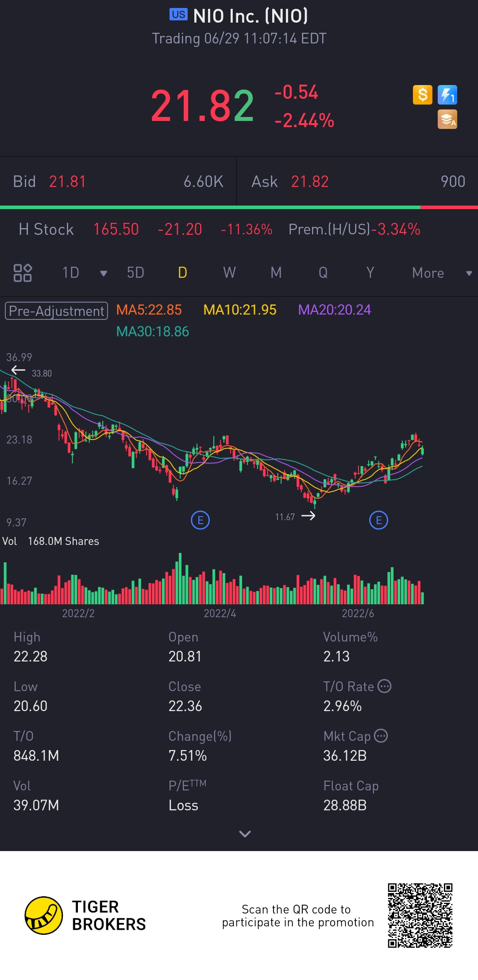This screenshot has height=980, width=478.
Task: Open the chart layout grid icon
Action: 23,273
